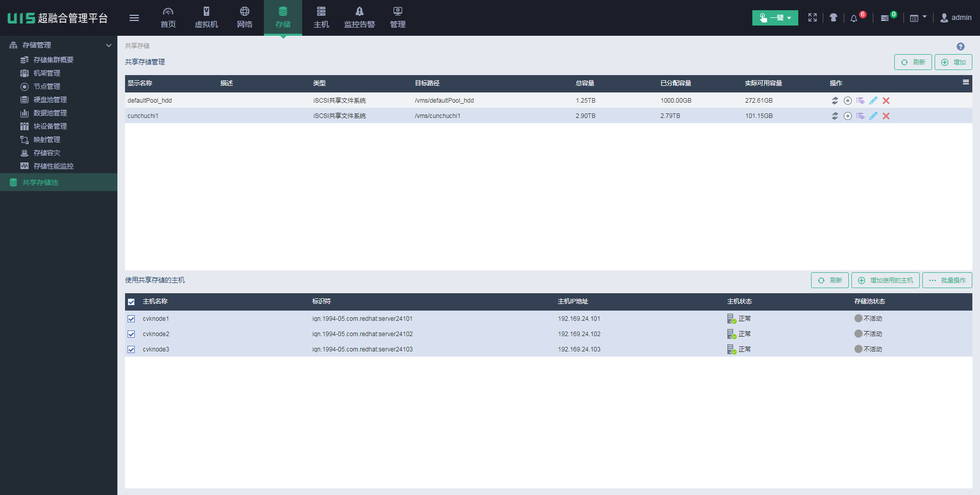
Task: Click 刷新 in the shared storage management section
Action: [913, 62]
